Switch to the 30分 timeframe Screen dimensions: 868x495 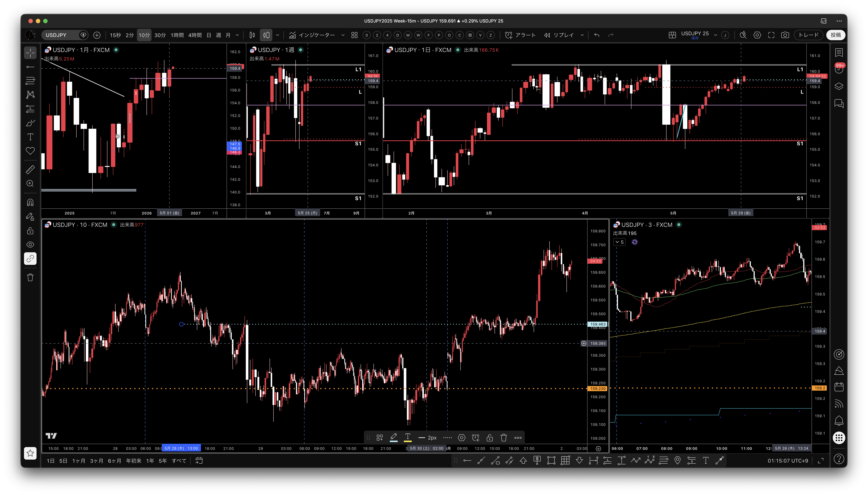pos(160,35)
